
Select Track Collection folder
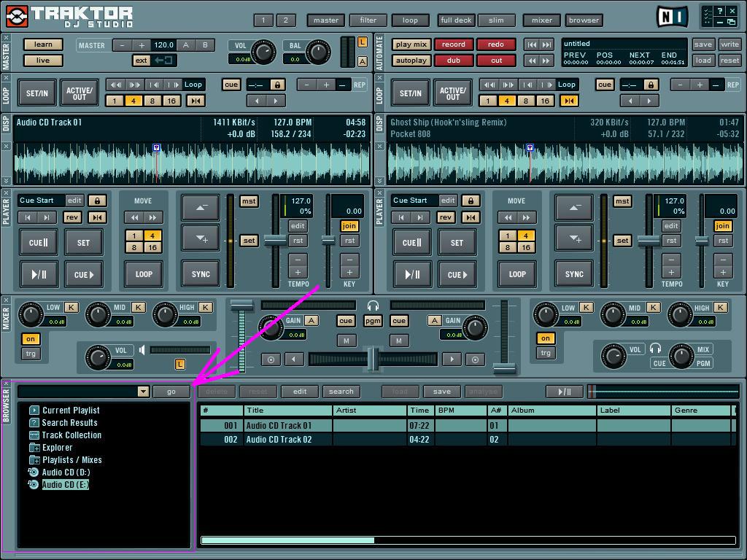[x=71, y=435]
